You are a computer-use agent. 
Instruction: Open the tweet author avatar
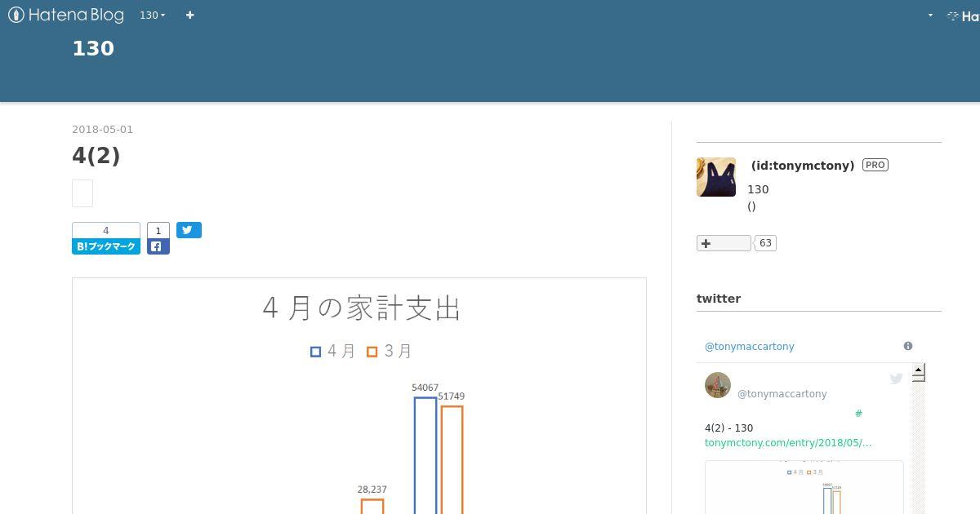coord(718,385)
